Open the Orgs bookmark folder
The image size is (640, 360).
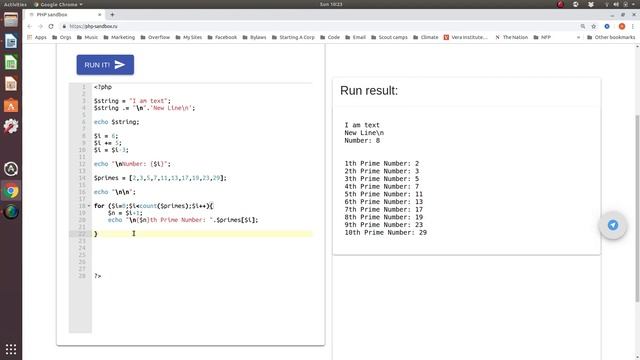point(62,37)
